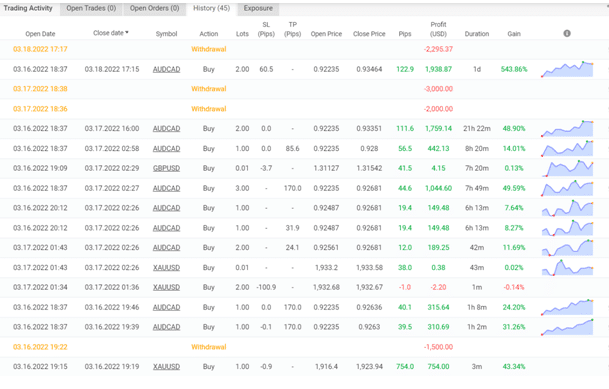Select the close price 1,923.94
Viewport: 609px width, 389px height.
(x=369, y=366)
